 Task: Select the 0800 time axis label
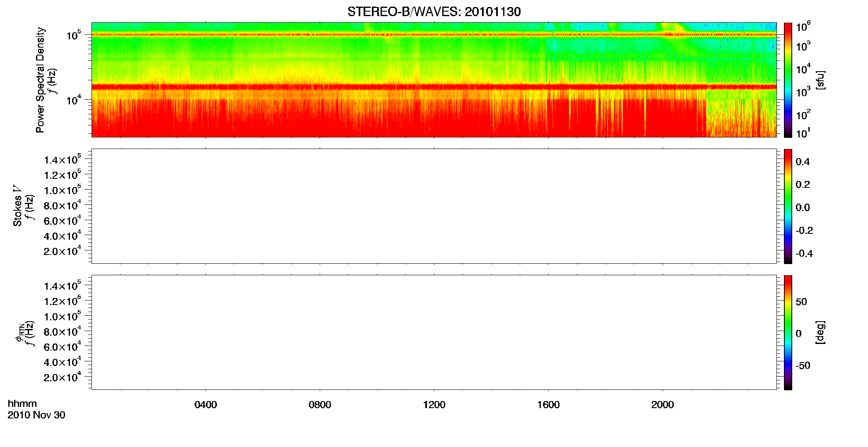(x=320, y=405)
